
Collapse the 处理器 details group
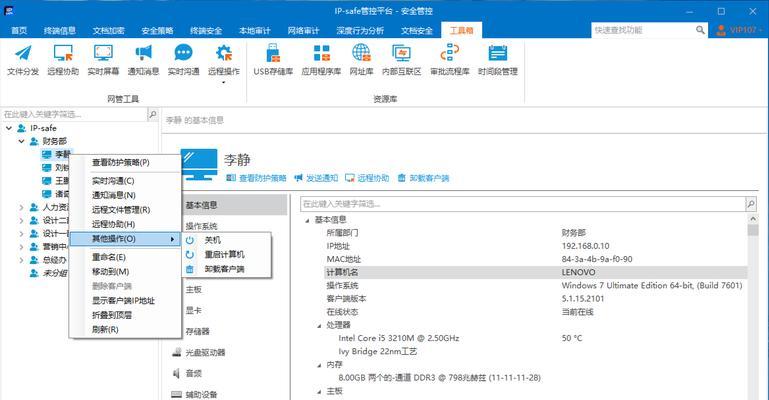click(319, 325)
